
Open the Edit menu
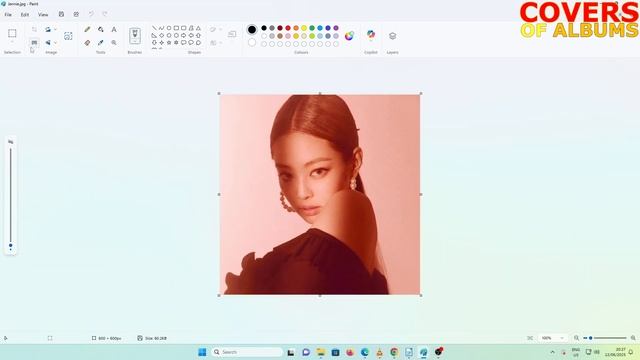(x=25, y=14)
